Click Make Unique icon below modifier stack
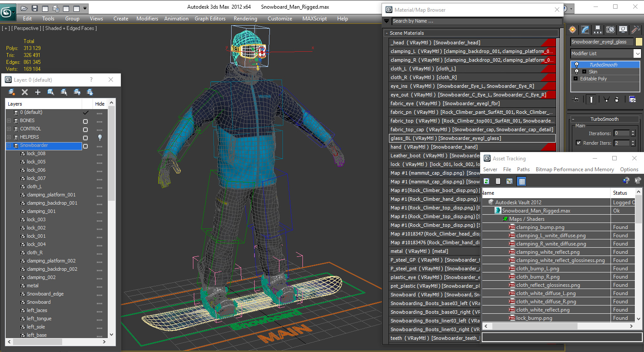 pos(606,100)
